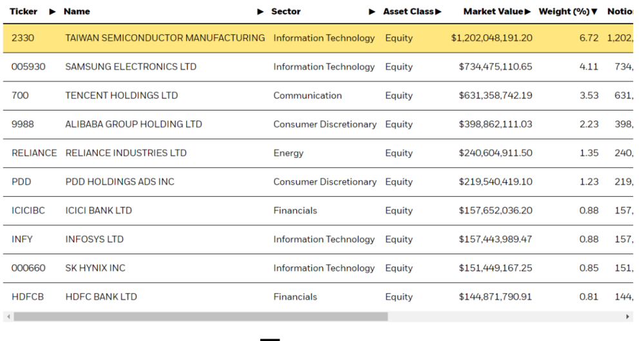Click Financials sector in HDFC row
Image resolution: width=644 pixels, height=341 pixels.
[296, 296]
